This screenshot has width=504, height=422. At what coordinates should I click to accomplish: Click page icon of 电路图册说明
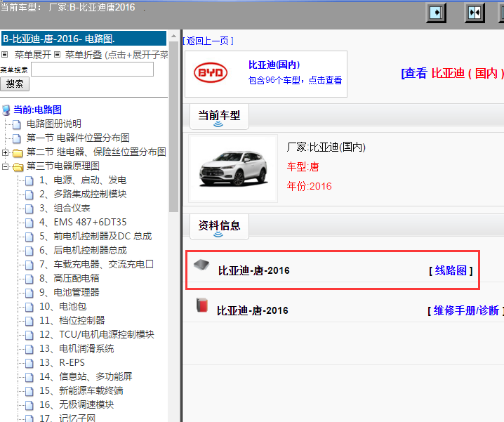point(17,124)
